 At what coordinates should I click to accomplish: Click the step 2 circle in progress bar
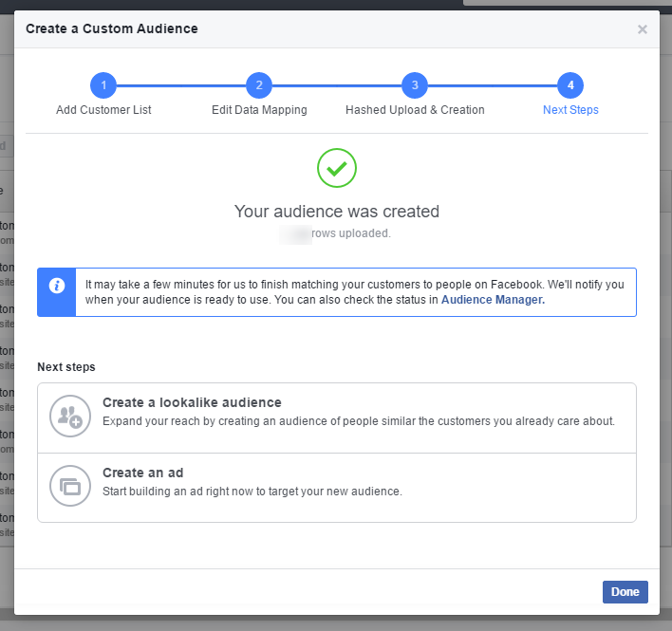coord(259,86)
